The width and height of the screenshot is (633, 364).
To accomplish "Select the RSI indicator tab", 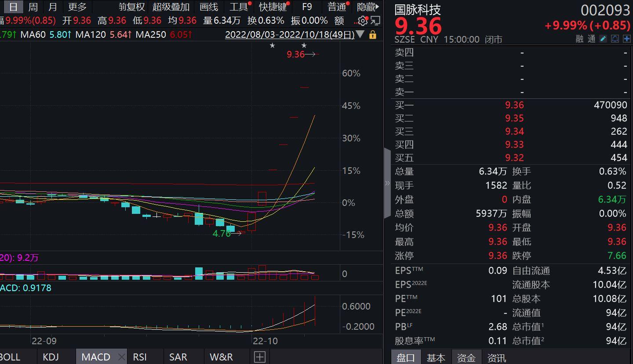I will 140,357.
